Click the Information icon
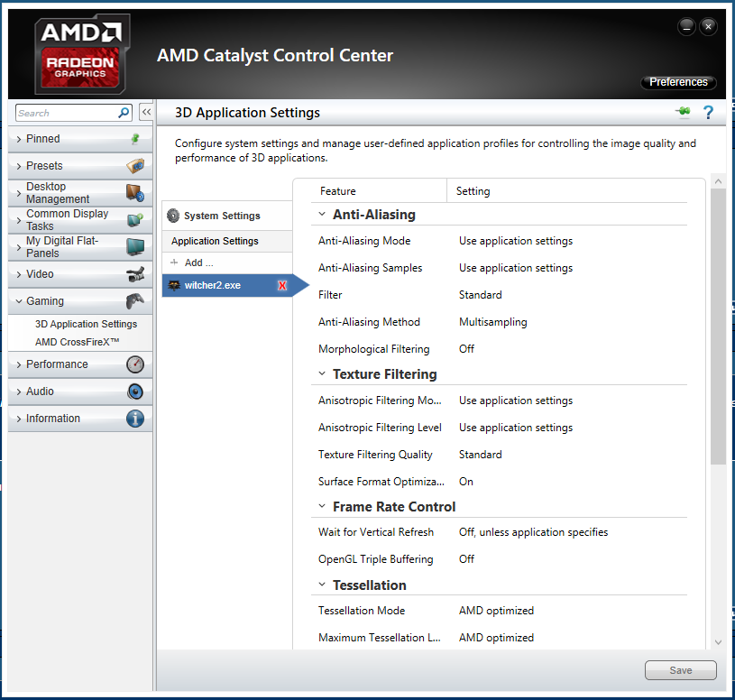735x700 pixels. 135,419
